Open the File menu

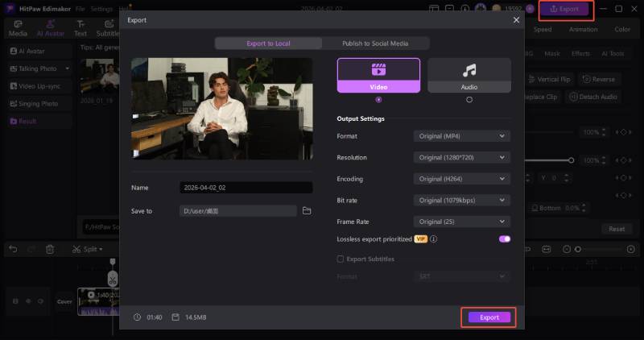point(80,9)
